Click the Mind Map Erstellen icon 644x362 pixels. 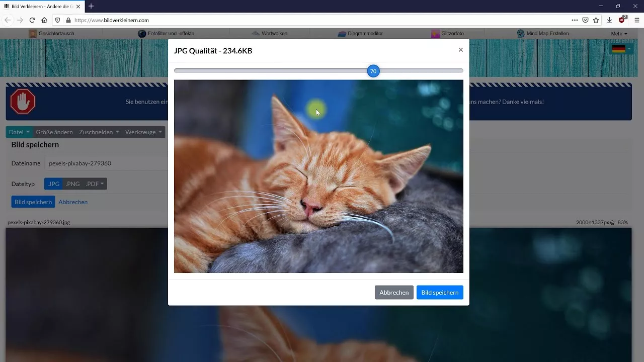click(x=521, y=34)
